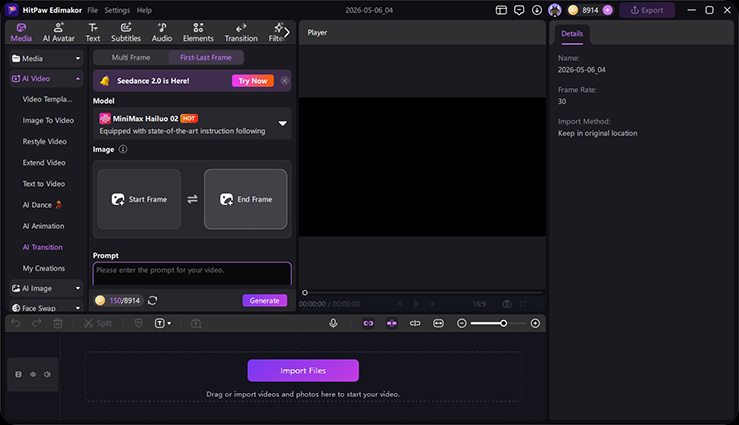Image resolution: width=739 pixels, height=425 pixels.
Task: Toggle the purple snap icon beside link icon
Action: click(392, 323)
